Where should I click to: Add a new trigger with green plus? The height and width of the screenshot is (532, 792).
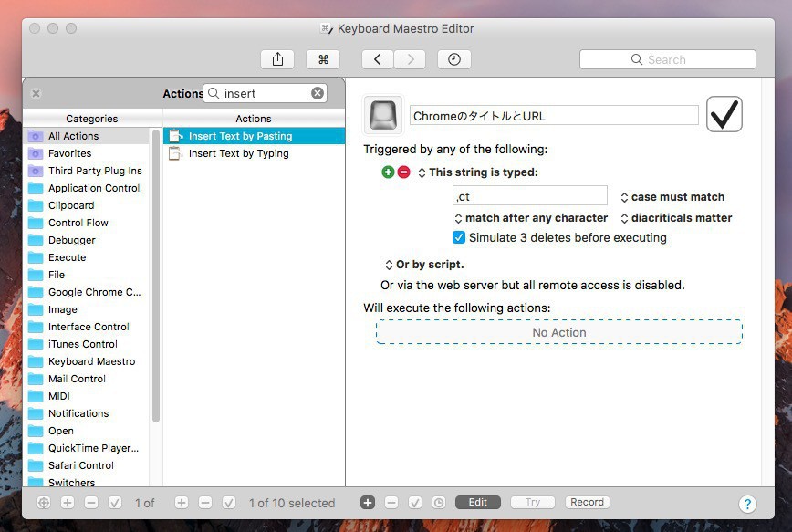coord(388,172)
